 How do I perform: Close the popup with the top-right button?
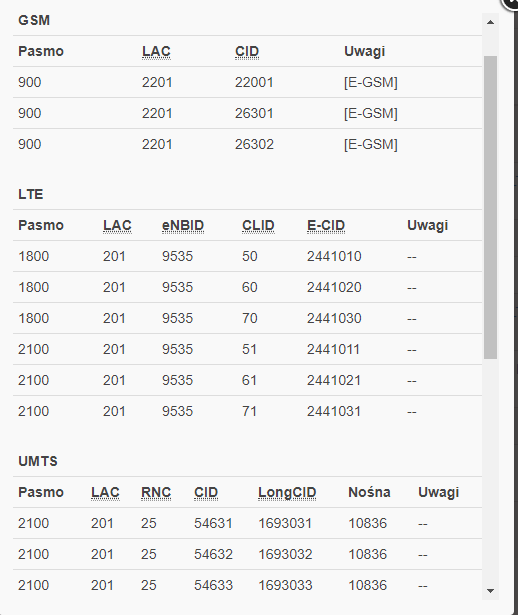point(511,4)
